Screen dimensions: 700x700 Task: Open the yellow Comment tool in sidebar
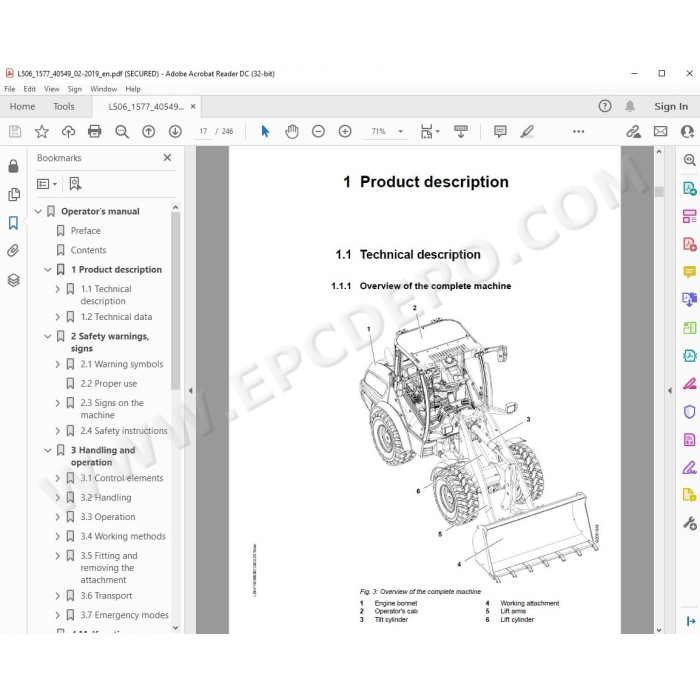(689, 271)
